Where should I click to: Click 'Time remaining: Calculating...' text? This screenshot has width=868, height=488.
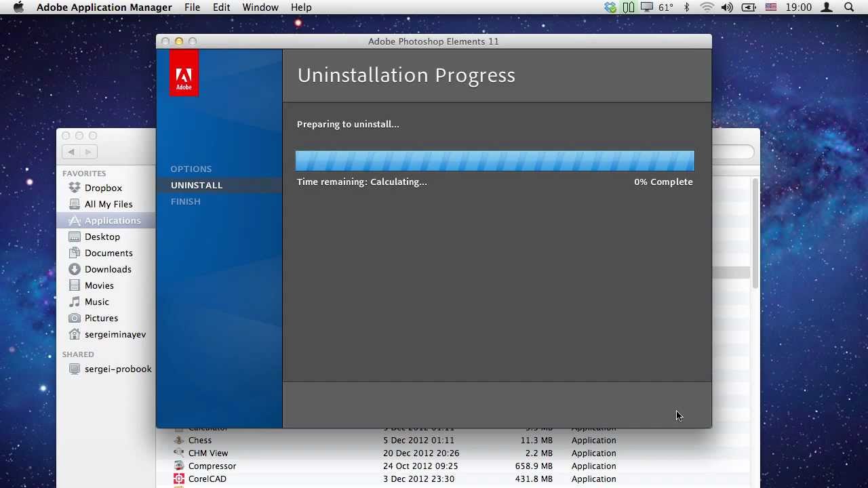[x=362, y=182]
